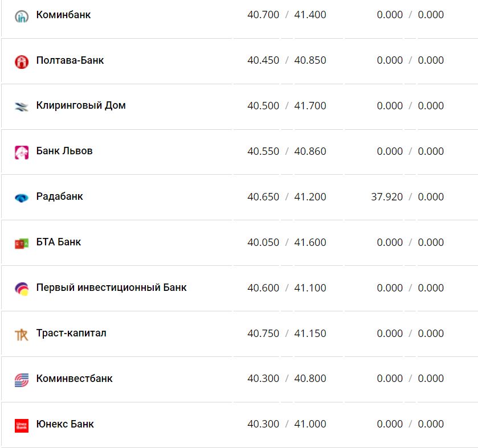Open the Коминбанк bank name link
The width and height of the screenshot is (478, 448).
coord(63,15)
